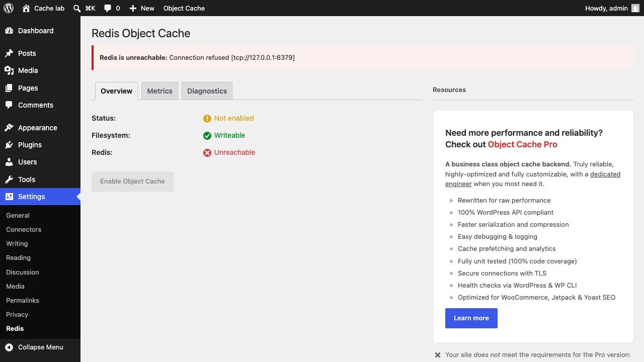Switch to the Metrics tab

click(159, 91)
